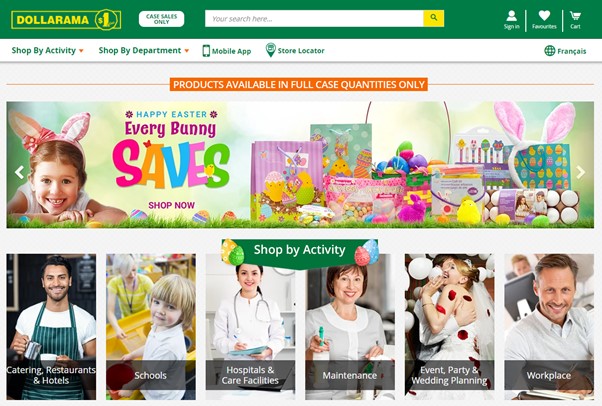Click the Case Sales Only badge
The width and height of the screenshot is (602, 406).
click(x=162, y=19)
